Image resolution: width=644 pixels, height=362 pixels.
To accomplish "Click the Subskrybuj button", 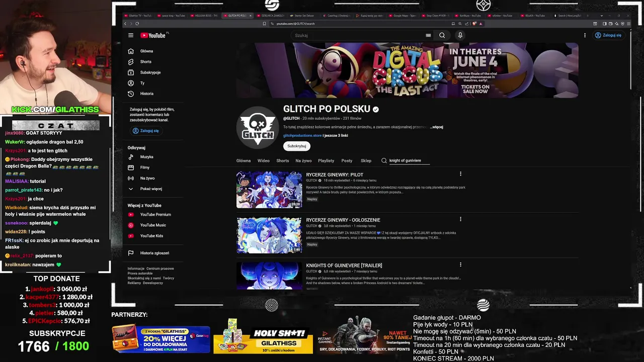I will coord(297,146).
